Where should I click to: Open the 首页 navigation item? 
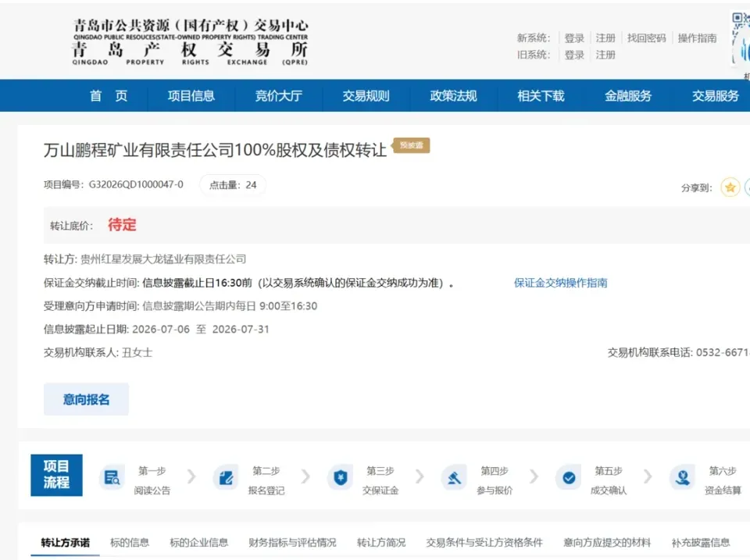click(109, 95)
